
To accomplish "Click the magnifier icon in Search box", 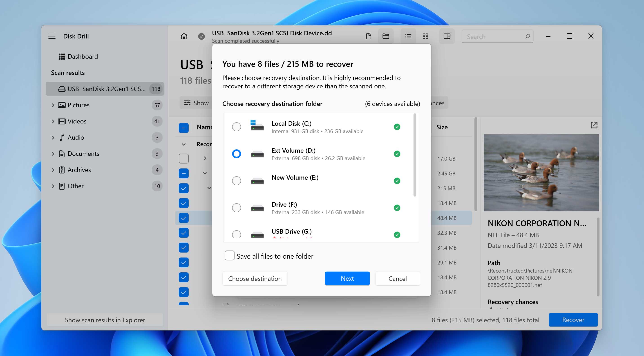I will click(x=528, y=36).
